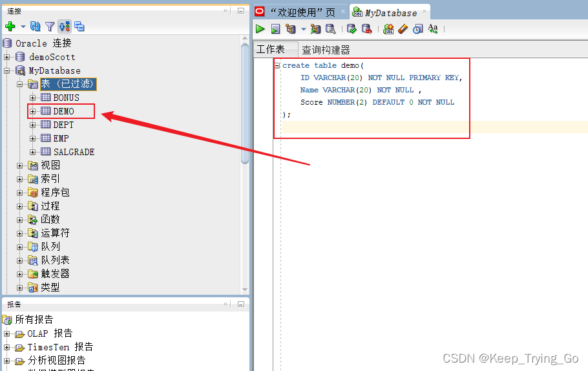This screenshot has width=588, height=371.
Task: Expand the EMP table node
Action: [x=32, y=138]
